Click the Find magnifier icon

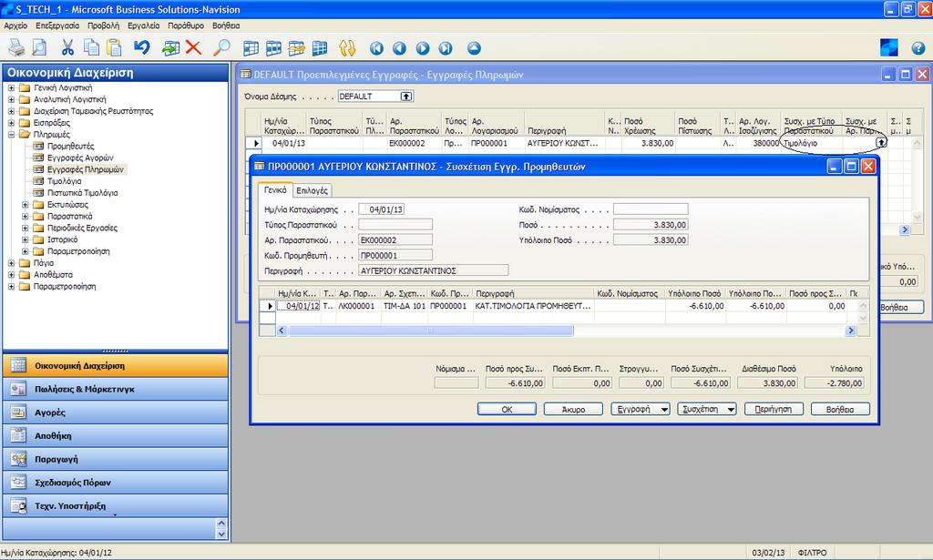(x=222, y=47)
